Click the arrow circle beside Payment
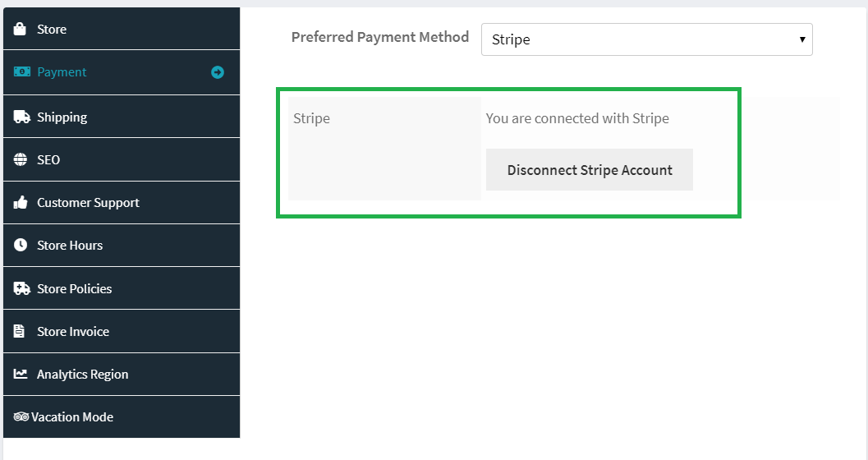This screenshot has height=460, width=868. 218,72
